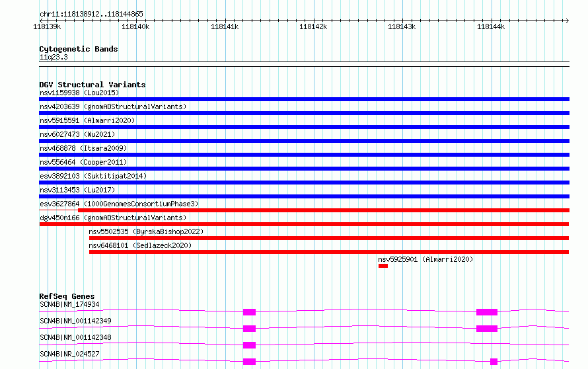This screenshot has width=588, height=369.
Task: Open the RefSeq Genes track title
Action: click(67, 296)
